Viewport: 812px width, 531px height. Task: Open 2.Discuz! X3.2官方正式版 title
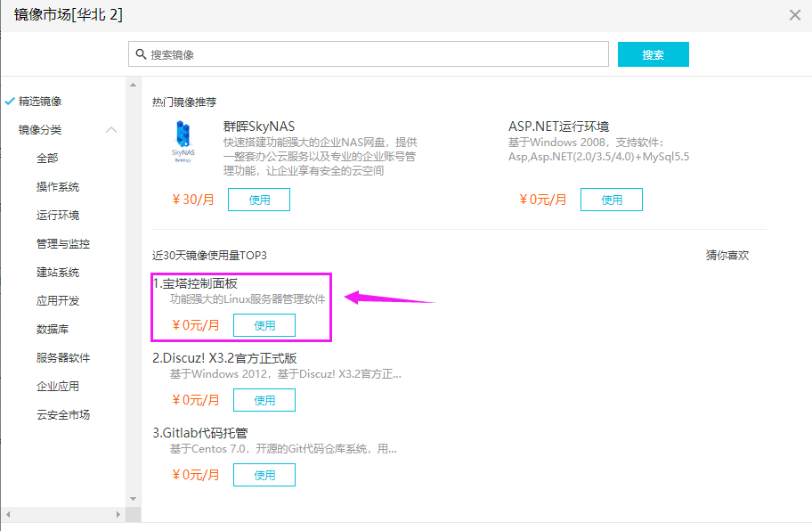click(224, 358)
